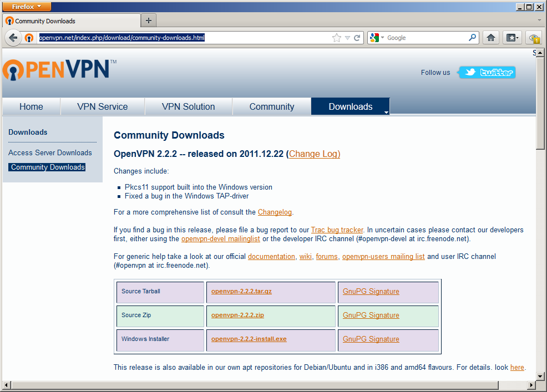Open the VPN Service navigation tab

(x=103, y=106)
